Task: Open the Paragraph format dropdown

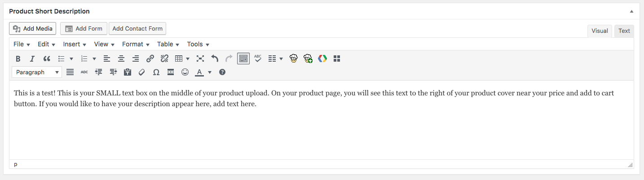Action: coord(37,72)
